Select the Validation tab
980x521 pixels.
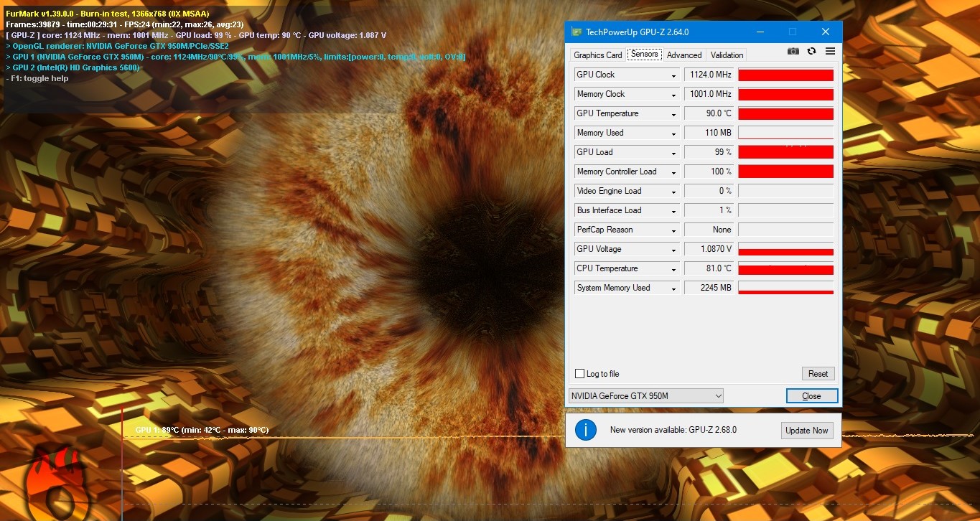pyautogui.click(x=727, y=55)
